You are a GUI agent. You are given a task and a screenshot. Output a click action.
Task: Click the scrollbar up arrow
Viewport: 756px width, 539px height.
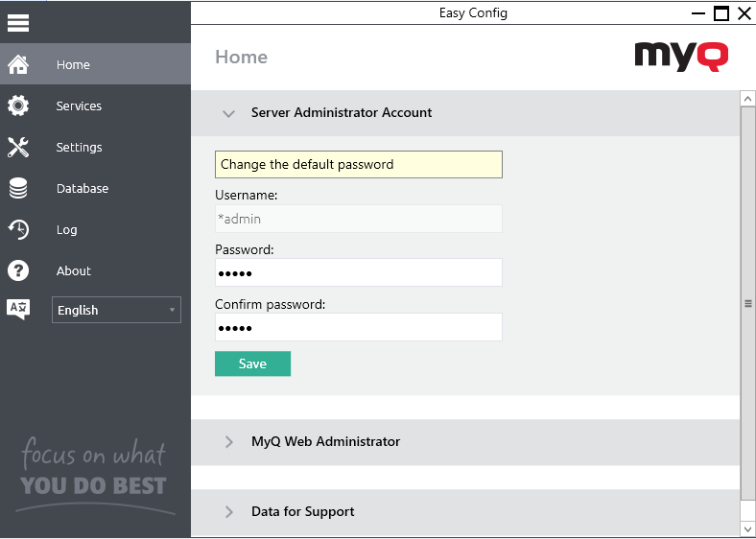coord(747,99)
